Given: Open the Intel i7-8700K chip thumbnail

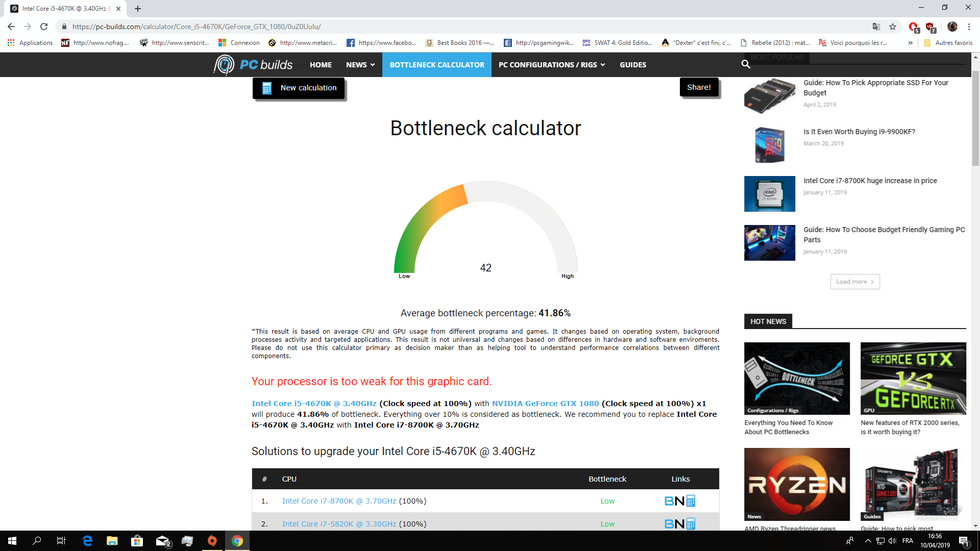Looking at the screenshot, I should 770,194.
